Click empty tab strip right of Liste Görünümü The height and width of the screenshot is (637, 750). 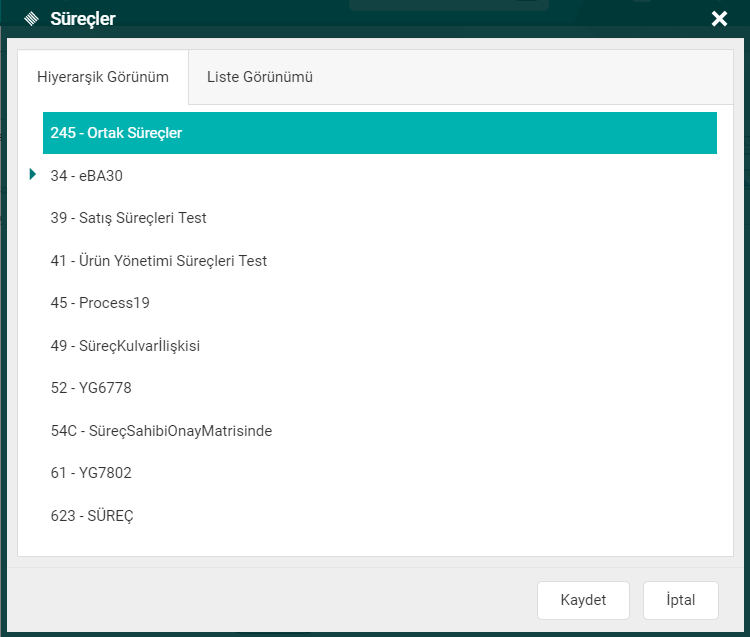tap(530, 77)
